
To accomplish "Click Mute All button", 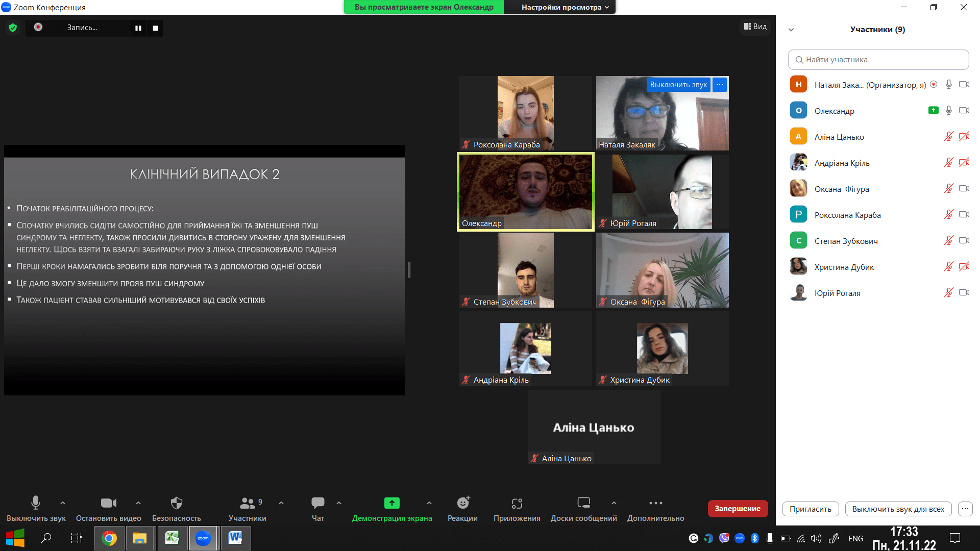I will coord(898,509).
